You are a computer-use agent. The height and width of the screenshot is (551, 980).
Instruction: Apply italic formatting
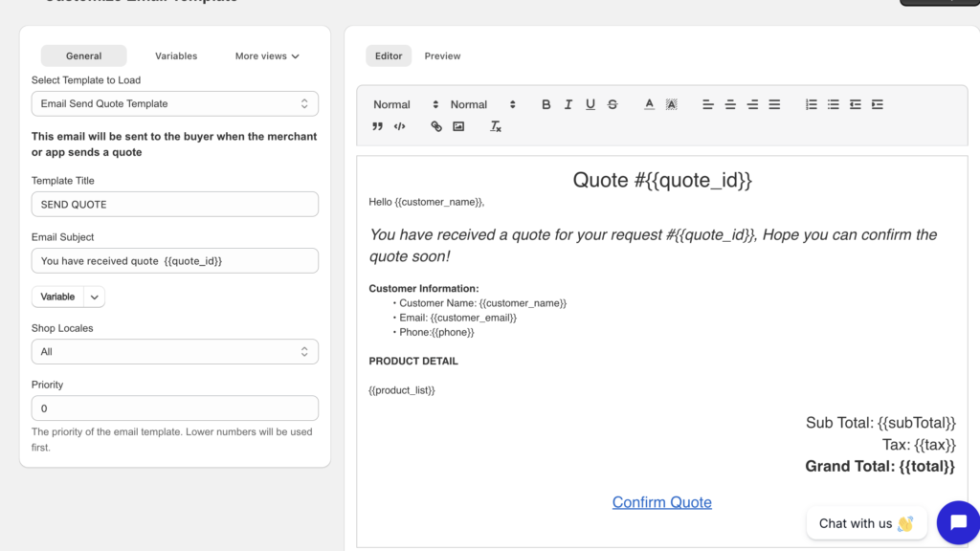(568, 104)
